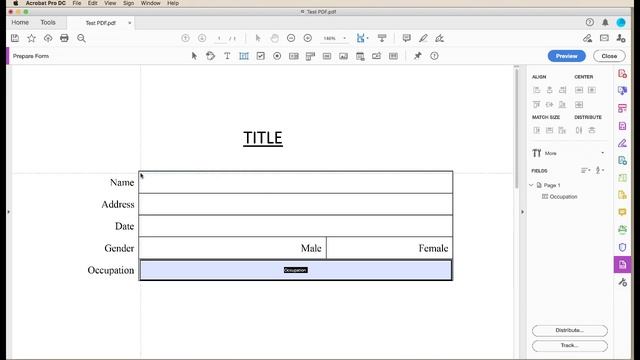Click the Zoom In plus icon

(308, 38)
